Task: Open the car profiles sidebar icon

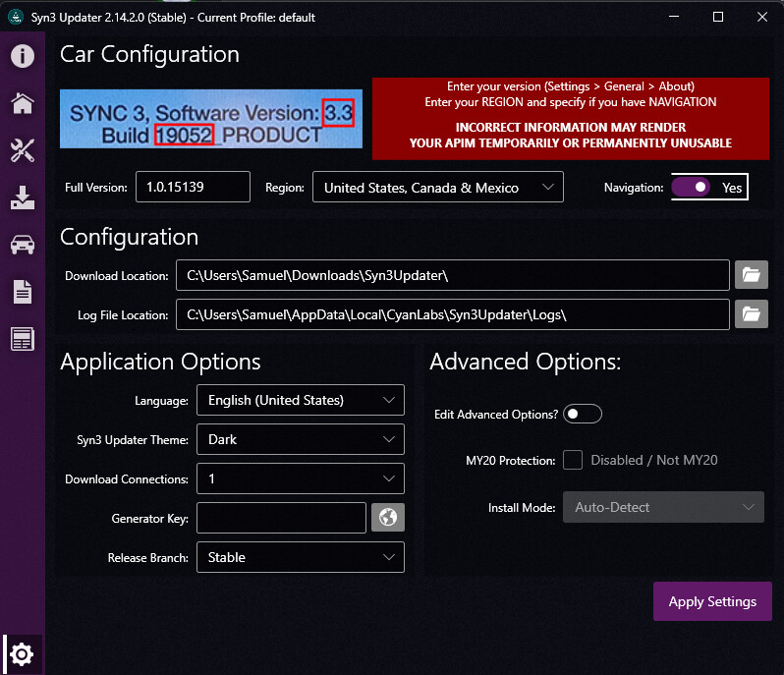Action: pyautogui.click(x=22, y=245)
